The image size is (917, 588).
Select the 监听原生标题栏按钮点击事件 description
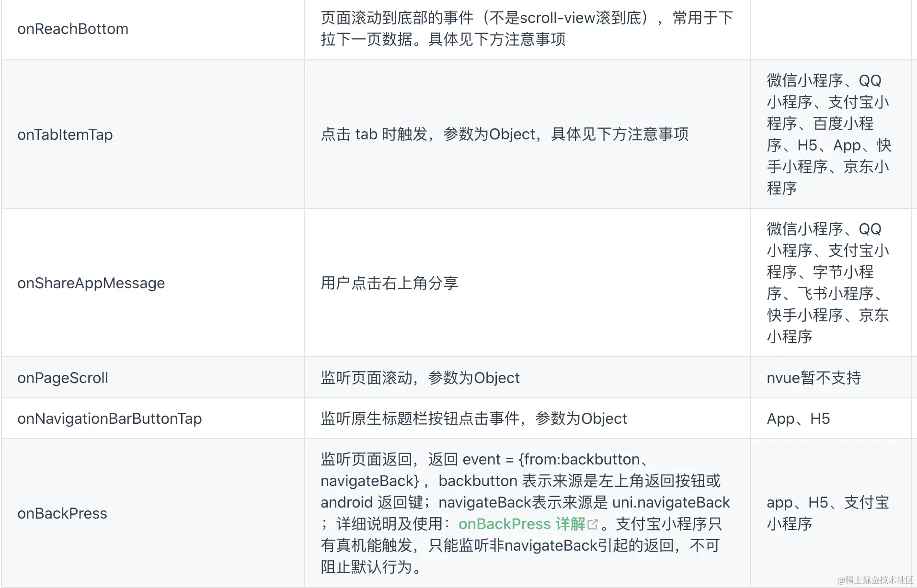[474, 418]
